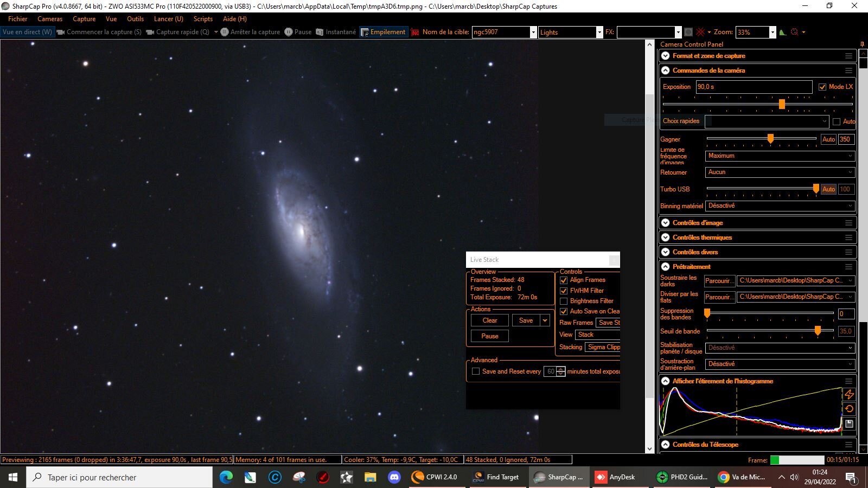Expand Contrôles thermiques section
The height and width of the screenshot is (488, 868).
(666, 237)
